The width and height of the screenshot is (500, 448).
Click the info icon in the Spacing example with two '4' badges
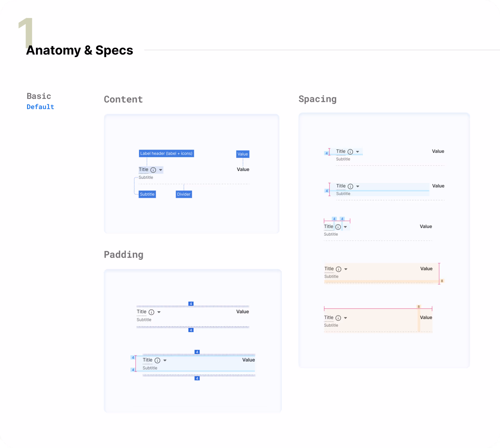[x=338, y=227]
